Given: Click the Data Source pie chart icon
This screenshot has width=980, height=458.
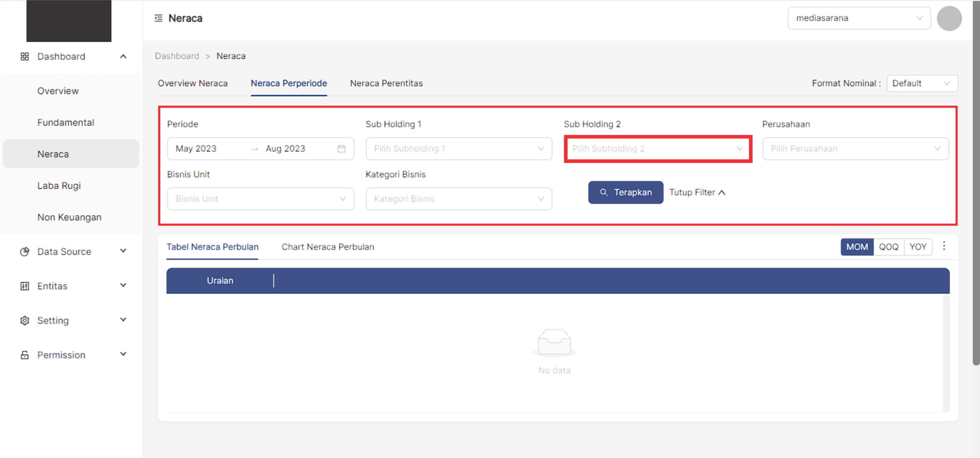Looking at the screenshot, I should pyautogui.click(x=24, y=252).
